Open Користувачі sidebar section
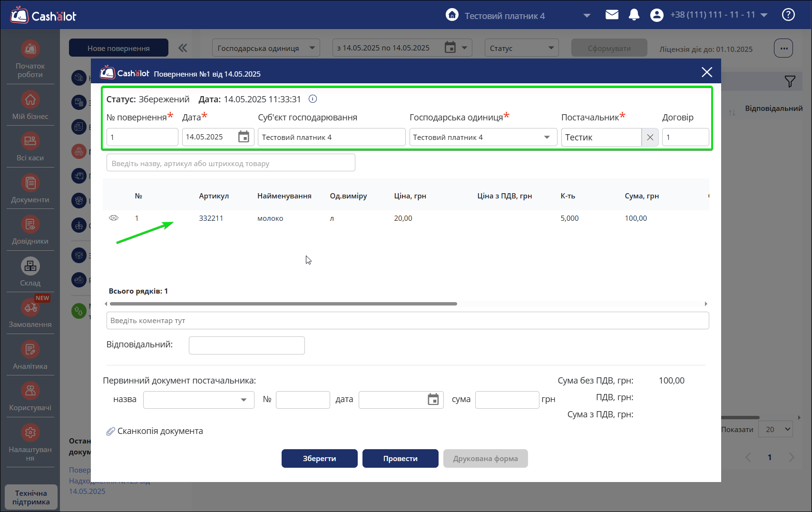Image resolution: width=812 pixels, height=512 pixels. [x=30, y=397]
